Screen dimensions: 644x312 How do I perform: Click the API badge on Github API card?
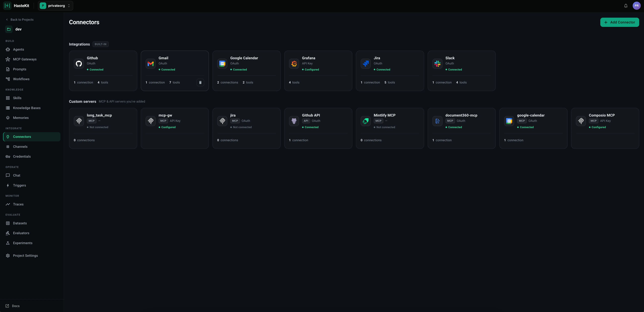[x=306, y=121]
